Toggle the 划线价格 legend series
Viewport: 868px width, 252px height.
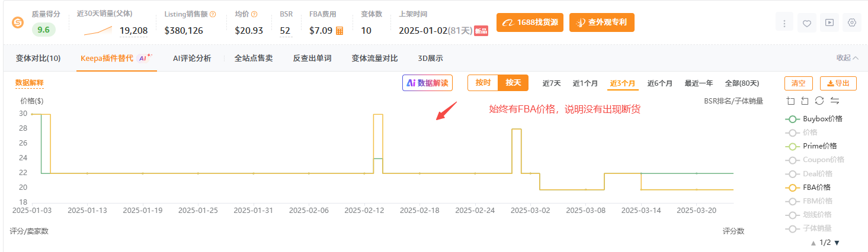(808, 215)
